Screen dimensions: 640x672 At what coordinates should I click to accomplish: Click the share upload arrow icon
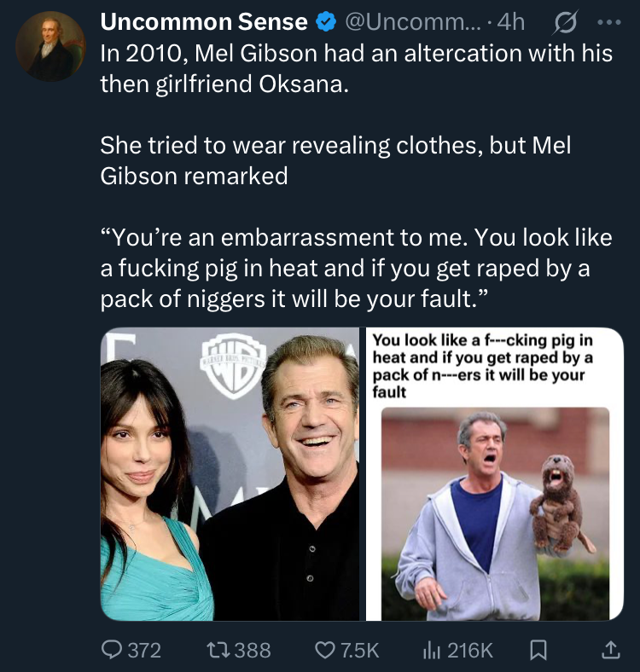coord(610,650)
